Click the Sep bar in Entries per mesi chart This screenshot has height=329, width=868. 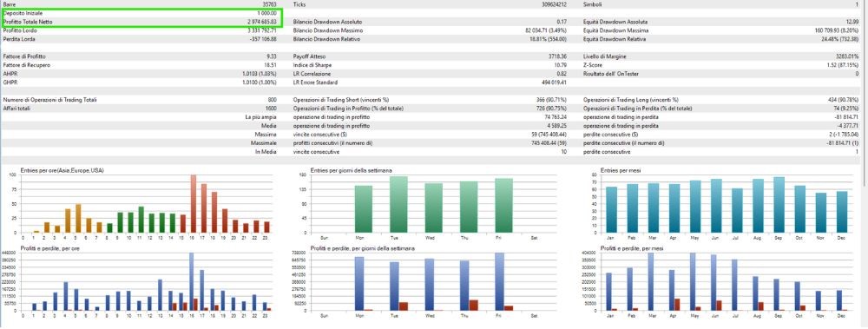(779, 205)
